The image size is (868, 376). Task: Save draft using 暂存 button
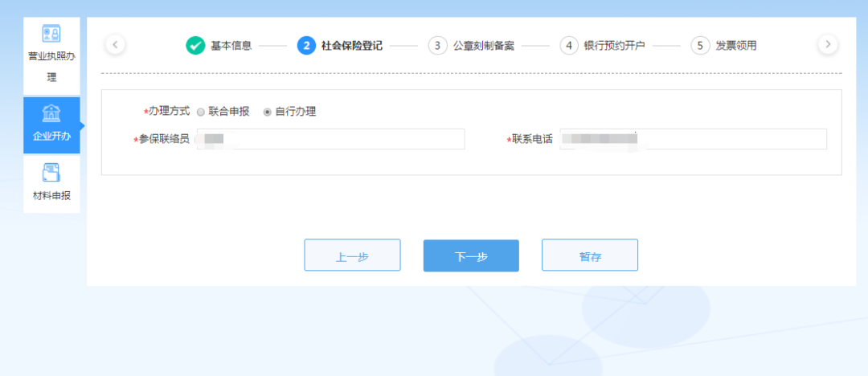point(589,256)
